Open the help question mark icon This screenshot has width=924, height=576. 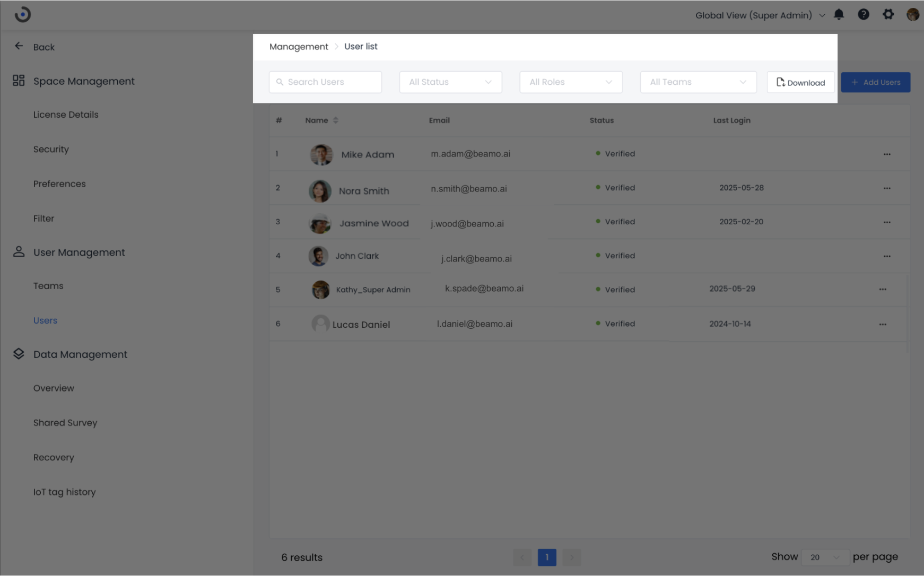tap(864, 14)
